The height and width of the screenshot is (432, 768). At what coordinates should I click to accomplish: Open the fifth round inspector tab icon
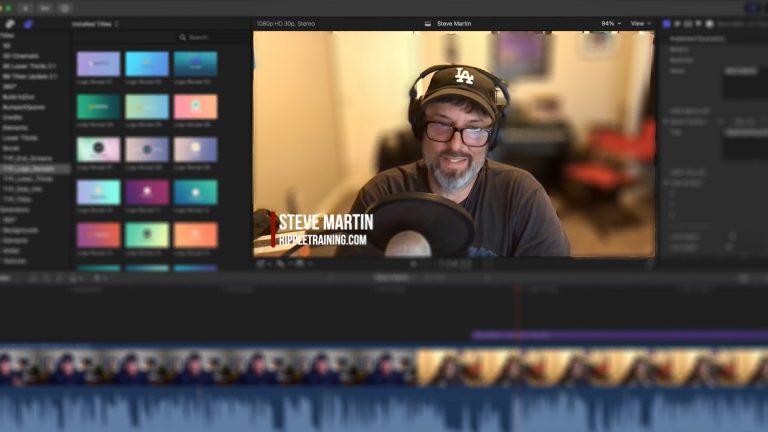(x=709, y=24)
